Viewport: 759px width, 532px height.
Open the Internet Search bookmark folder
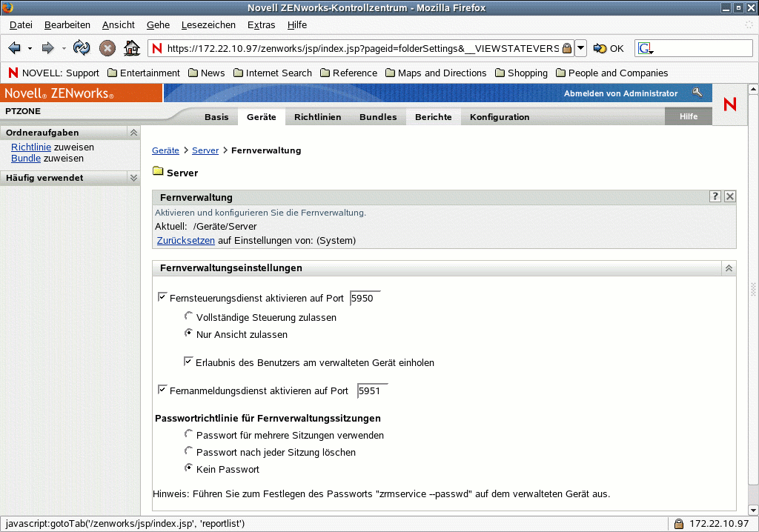click(273, 73)
